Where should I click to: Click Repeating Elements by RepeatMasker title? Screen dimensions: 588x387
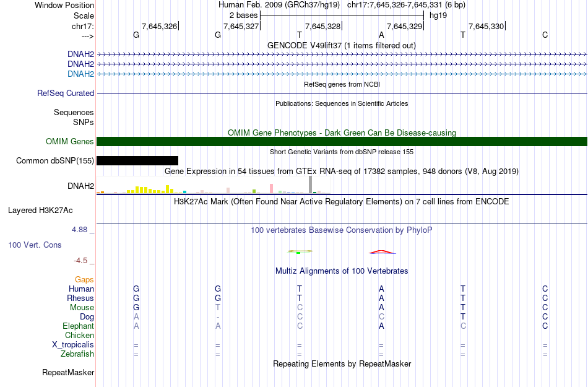[342, 364]
